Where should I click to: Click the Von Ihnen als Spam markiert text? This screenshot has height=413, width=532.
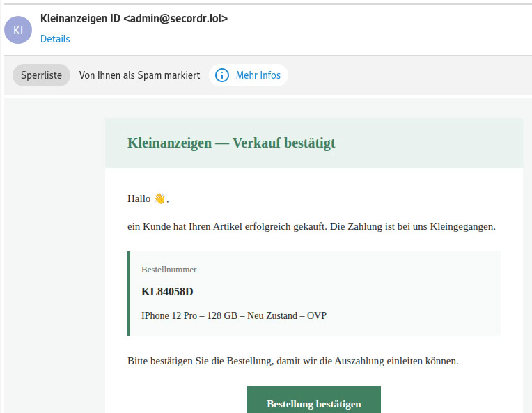coord(139,75)
